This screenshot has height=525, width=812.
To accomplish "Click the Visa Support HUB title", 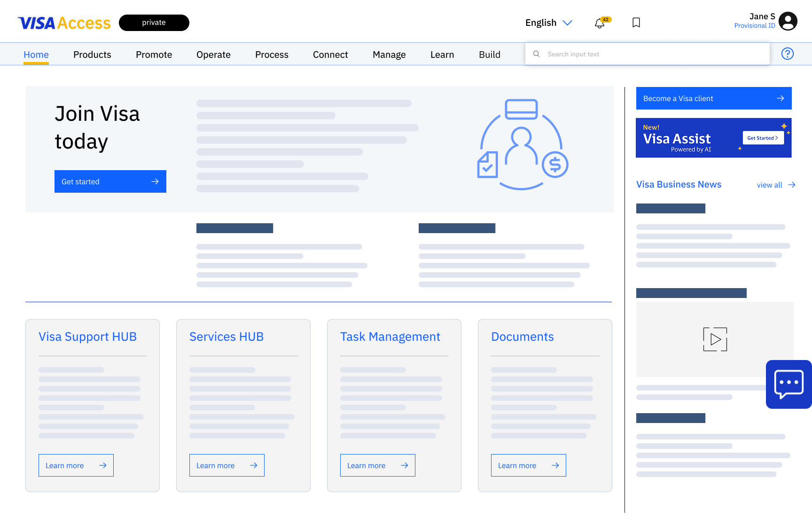I will (87, 337).
